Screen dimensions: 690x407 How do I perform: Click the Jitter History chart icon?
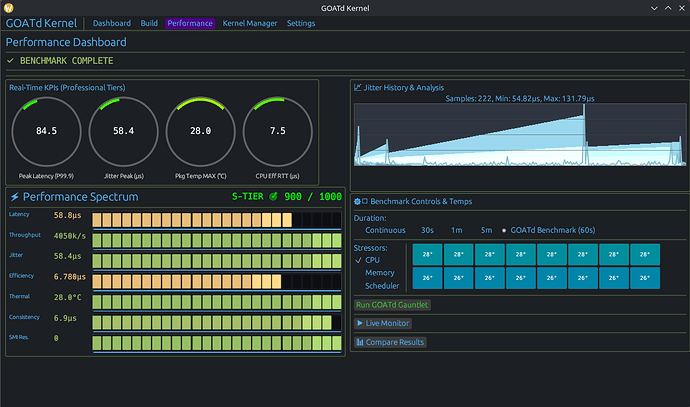pyautogui.click(x=358, y=88)
